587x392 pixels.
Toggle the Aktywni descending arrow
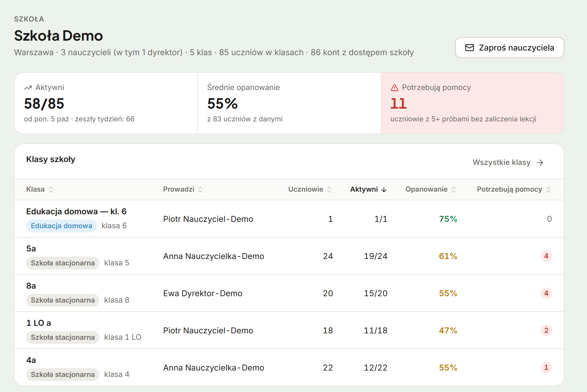click(x=384, y=190)
